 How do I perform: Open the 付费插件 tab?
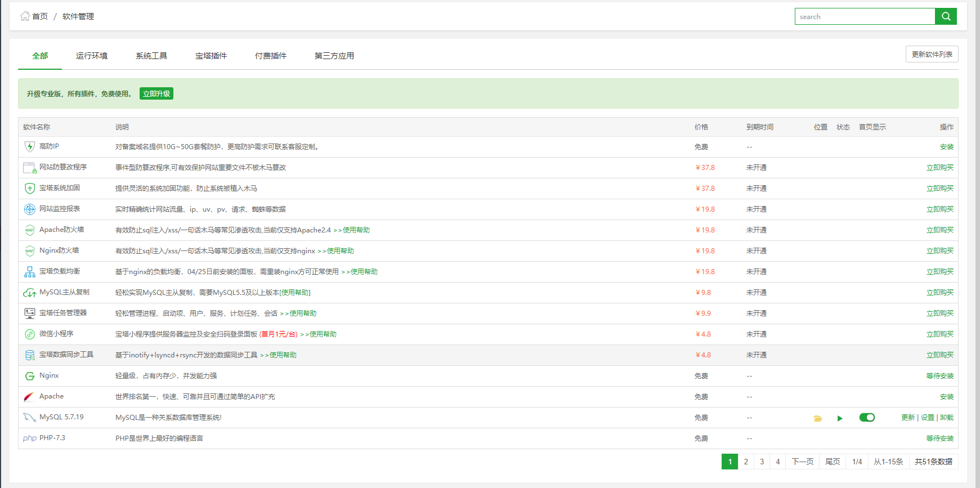[x=271, y=56]
